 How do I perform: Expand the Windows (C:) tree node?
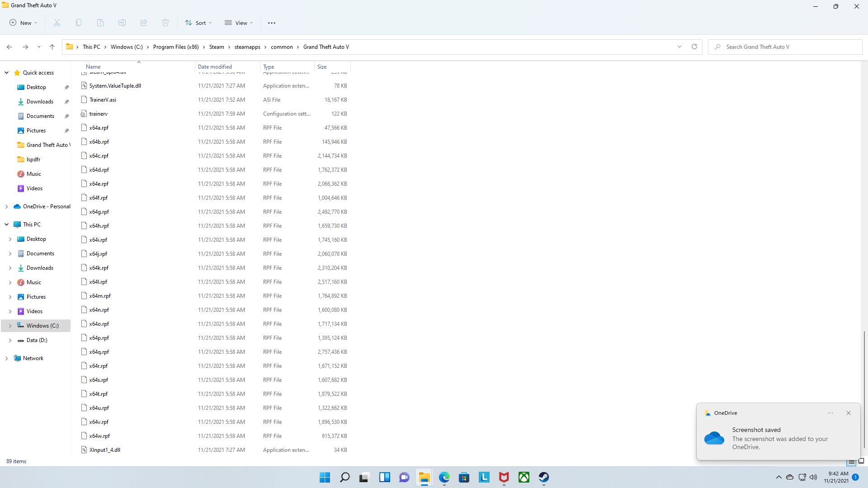coord(10,326)
